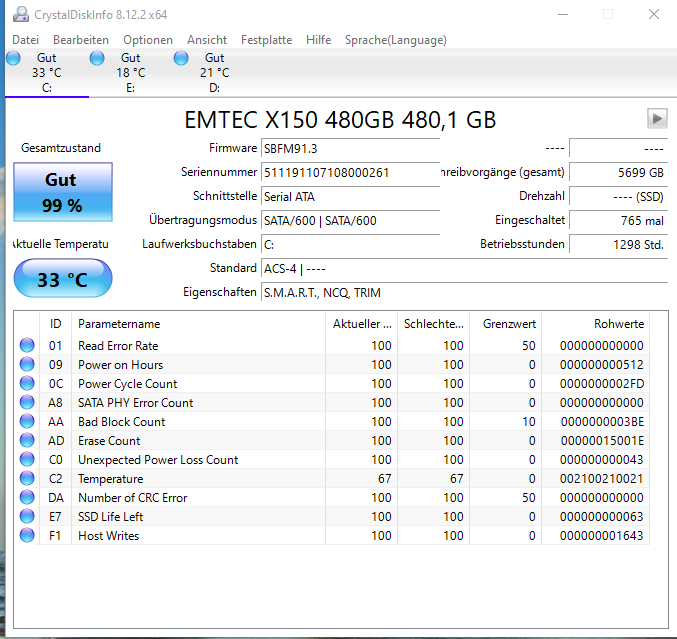The image size is (677, 639).
Task: Click the status orb of Host Writes row
Action: (27, 535)
